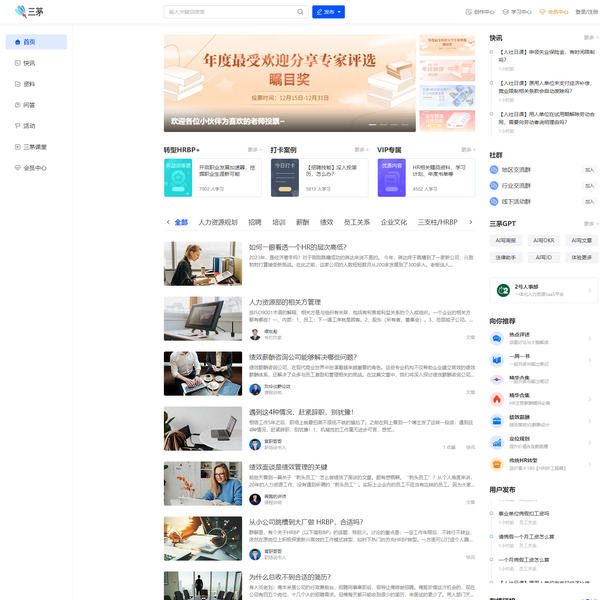Viewport: 600px width, 600px height.
Task: Expand 活动 in the left sidebar
Action: point(28,126)
